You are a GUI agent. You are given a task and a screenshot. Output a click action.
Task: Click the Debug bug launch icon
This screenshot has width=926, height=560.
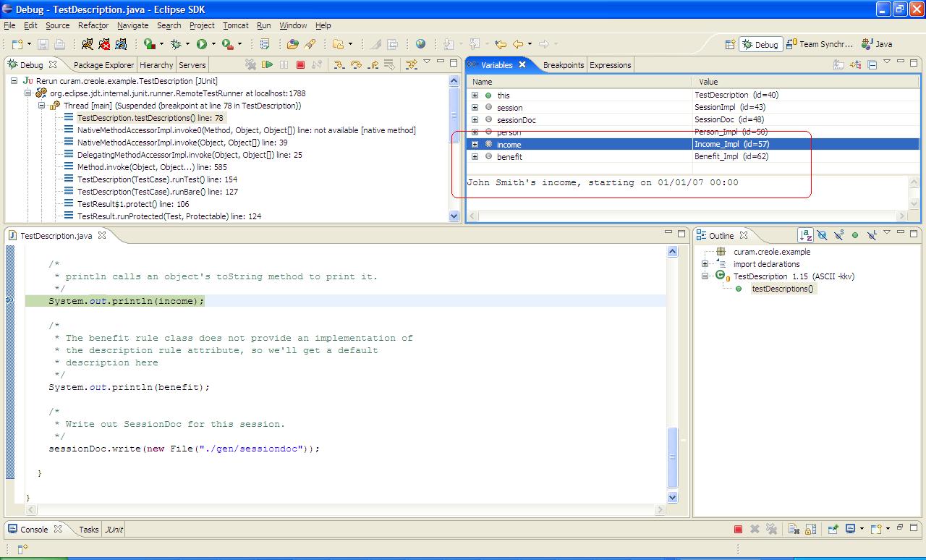176,44
